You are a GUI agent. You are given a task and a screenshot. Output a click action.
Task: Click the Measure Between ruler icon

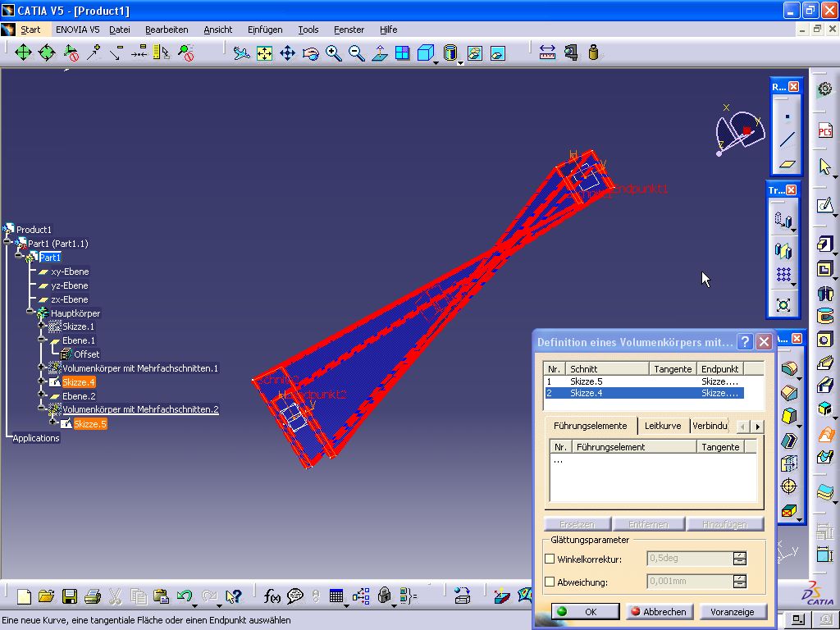click(547, 52)
